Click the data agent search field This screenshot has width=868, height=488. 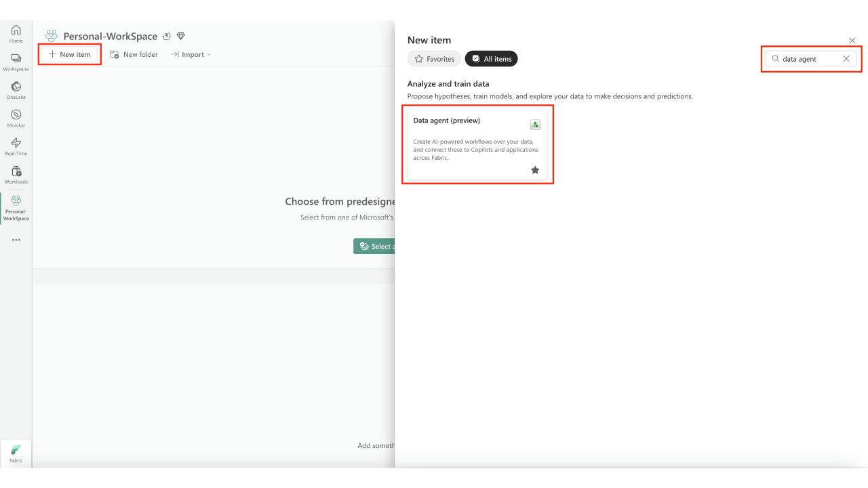point(810,59)
